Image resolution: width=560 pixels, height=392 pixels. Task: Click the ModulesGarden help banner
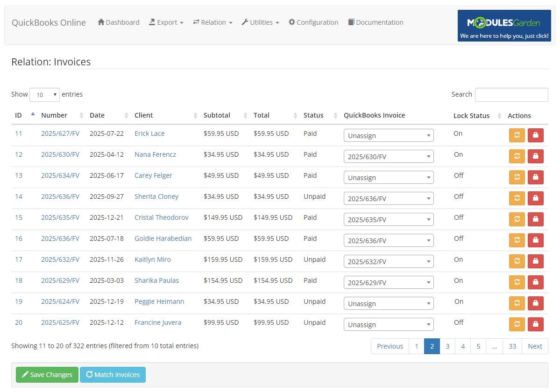pos(504,25)
